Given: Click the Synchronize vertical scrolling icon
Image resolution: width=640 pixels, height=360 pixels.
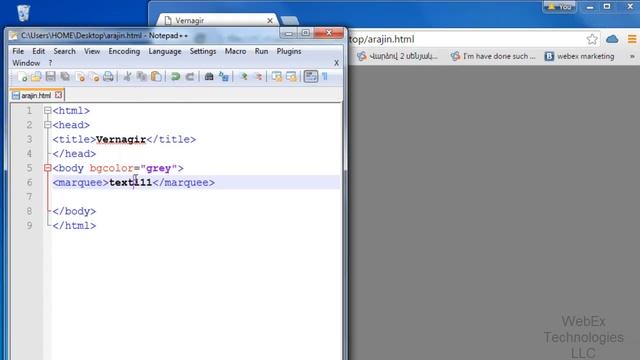Looking at the screenshot, I should (277, 76).
